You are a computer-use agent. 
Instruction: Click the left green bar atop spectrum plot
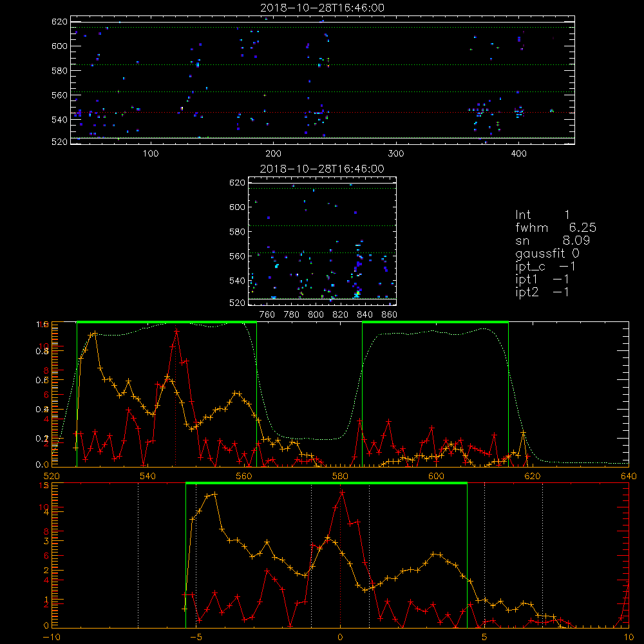coord(167,323)
